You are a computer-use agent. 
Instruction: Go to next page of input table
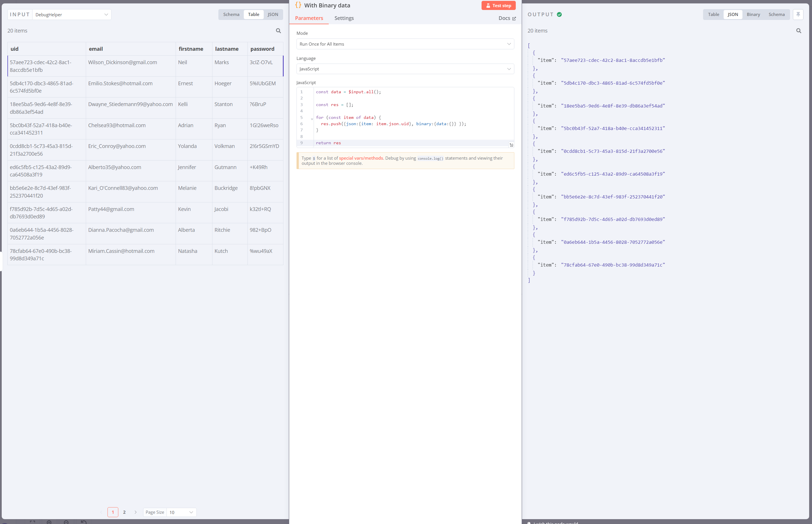pos(135,512)
